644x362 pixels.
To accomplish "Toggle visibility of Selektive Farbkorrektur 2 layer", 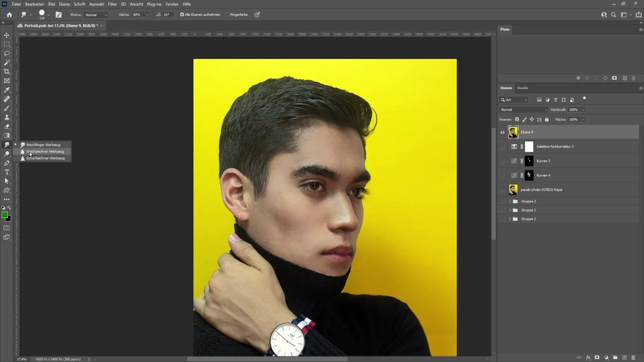I will point(502,146).
